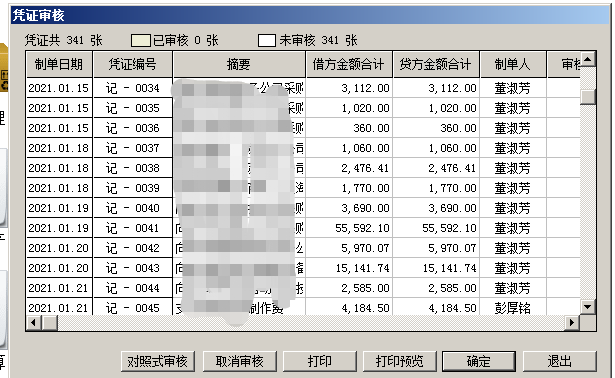
Task: Click the 制单日期 column header
Action: pyautogui.click(x=59, y=64)
